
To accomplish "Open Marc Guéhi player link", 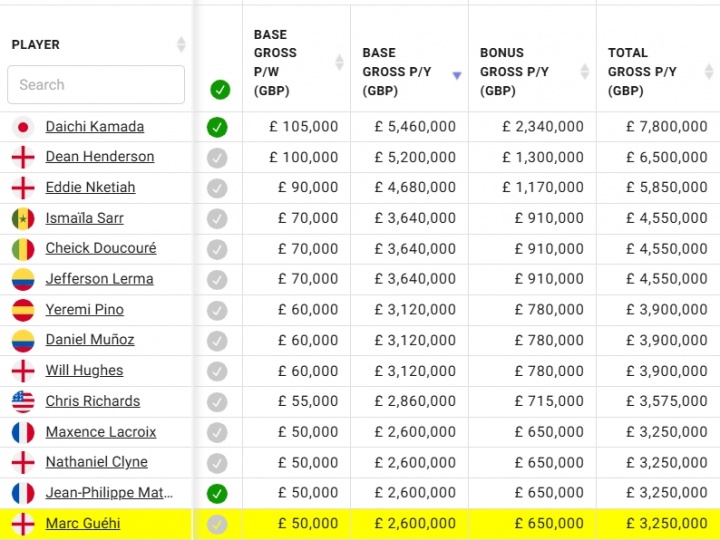I will pyautogui.click(x=83, y=523).
